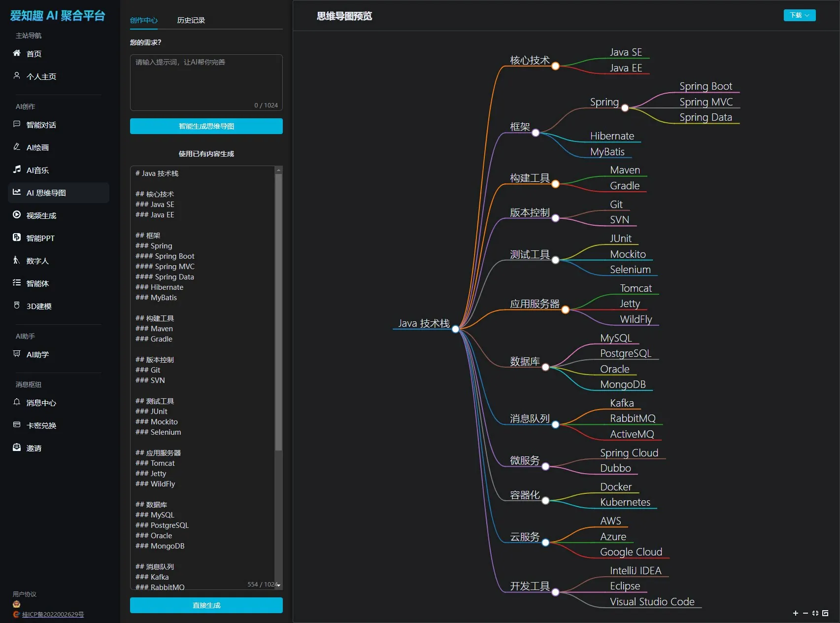840x623 pixels.
Task: Click the zoom in plus icon
Action: click(795, 613)
